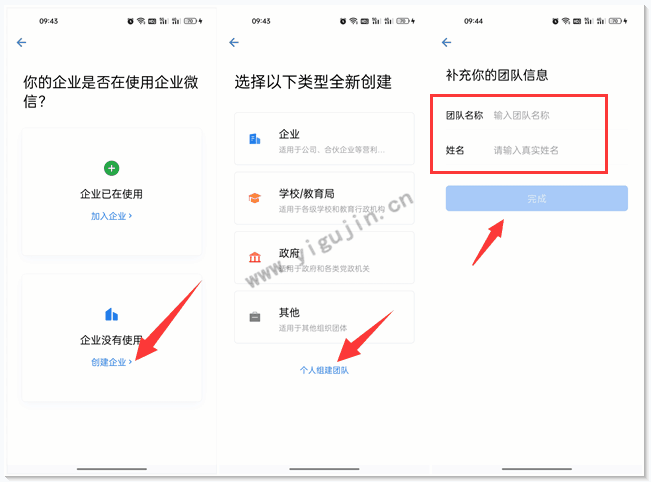This screenshot has width=651, height=482.
Task: Tap the gray briefcase icon beside 其他
Action: point(255,317)
